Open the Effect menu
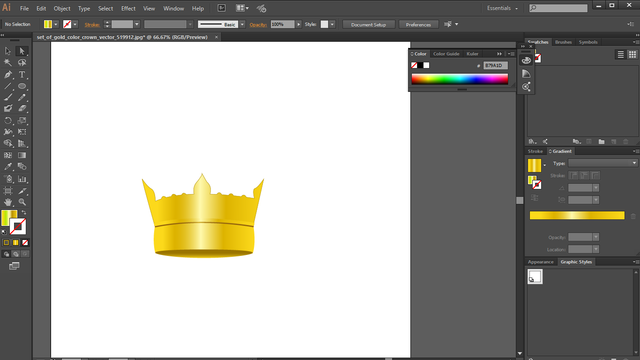 (128, 8)
